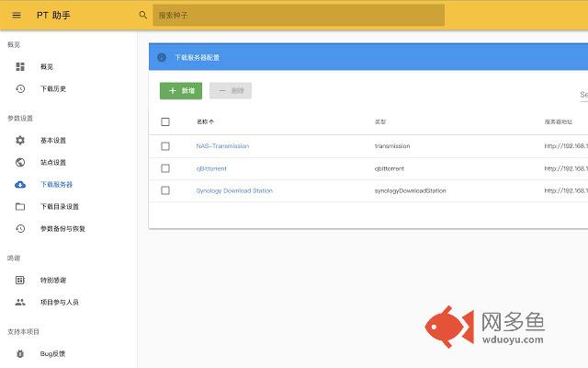Click the Bug反馈 bug icon
588x368 pixels.
tap(20, 353)
